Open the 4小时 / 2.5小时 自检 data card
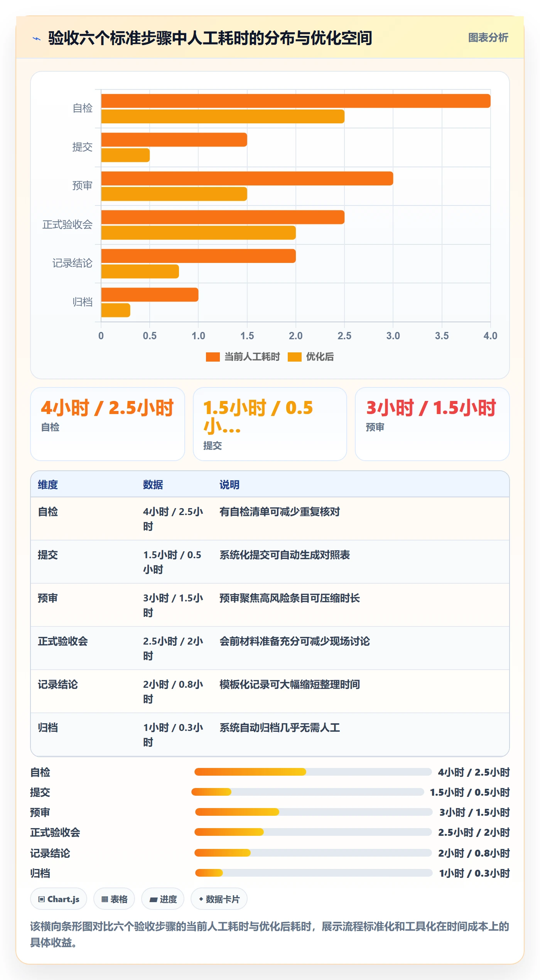The height and width of the screenshot is (980, 540). (108, 424)
